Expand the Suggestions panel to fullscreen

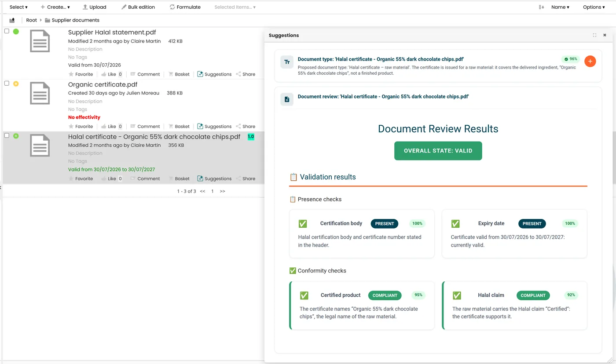pos(594,35)
